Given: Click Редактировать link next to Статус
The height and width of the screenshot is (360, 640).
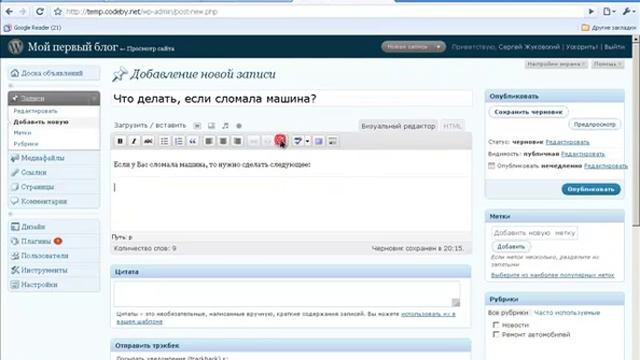Looking at the screenshot, I should [567, 142].
